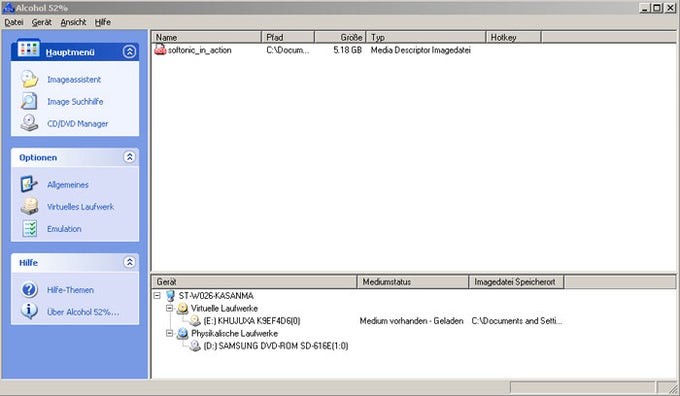The height and width of the screenshot is (396, 680).
Task: Sort image list by Pfad column
Action: [288, 37]
